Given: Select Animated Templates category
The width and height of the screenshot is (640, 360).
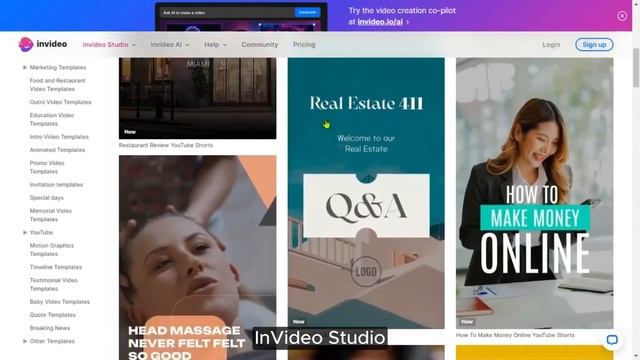Looking at the screenshot, I should point(57,150).
